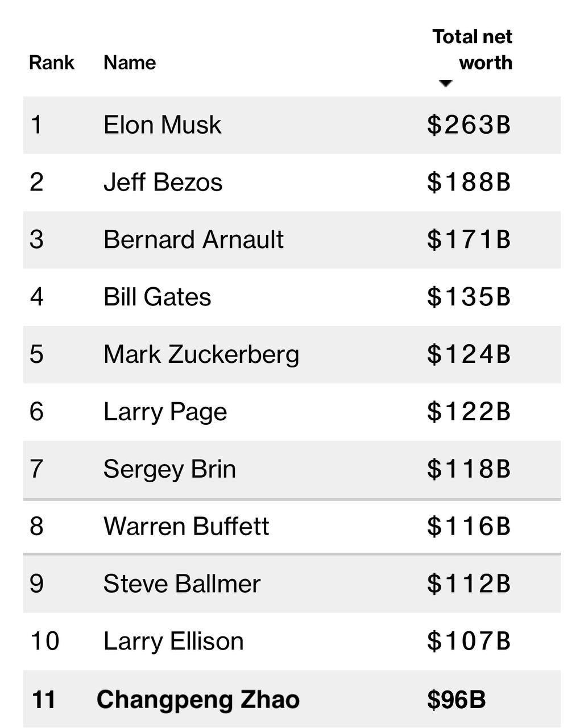The image size is (584, 728).
Task: Select Bill Gates in the list
Action: [x=157, y=297]
